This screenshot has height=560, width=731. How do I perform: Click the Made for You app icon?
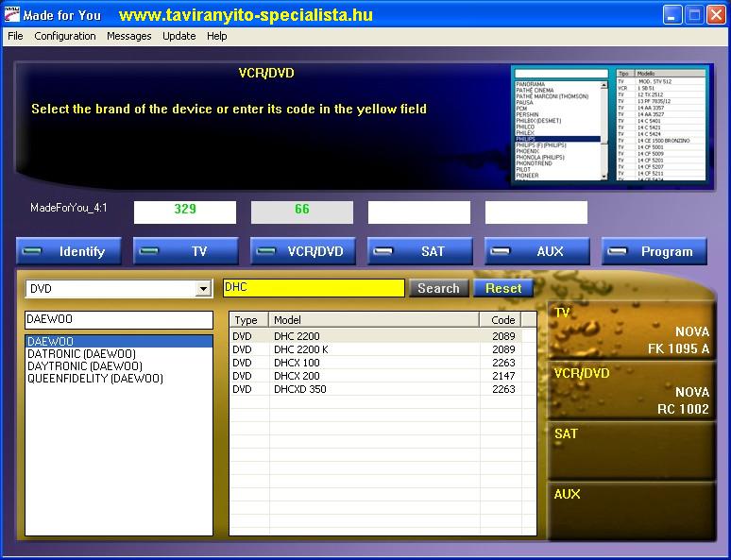tap(11, 14)
